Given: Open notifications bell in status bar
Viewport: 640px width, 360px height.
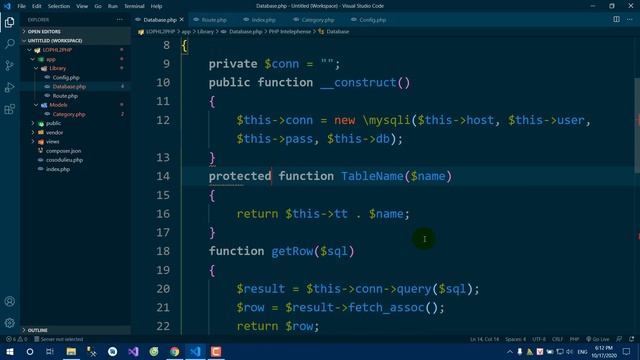Looking at the screenshot, I should [631, 339].
